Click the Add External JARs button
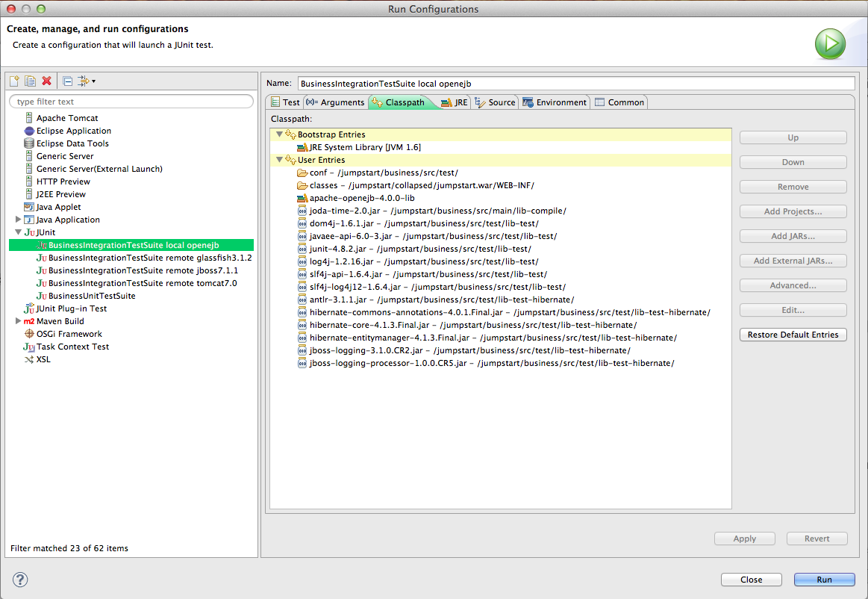 (793, 261)
